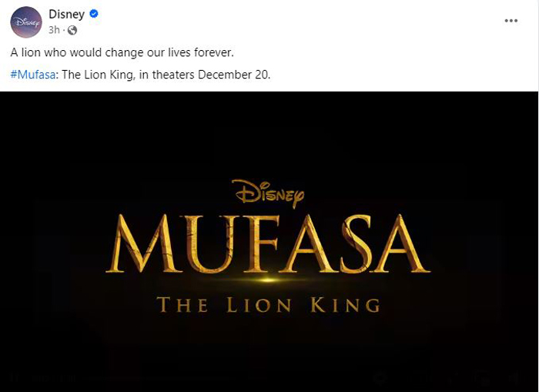Click The Lion King subtitle in video
Viewport: 539px width, 392px height.
tap(269, 305)
